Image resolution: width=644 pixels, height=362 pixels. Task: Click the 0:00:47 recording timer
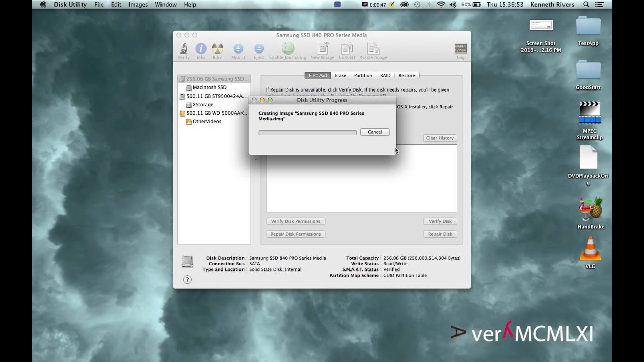pyautogui.click(x=373, y=5)
